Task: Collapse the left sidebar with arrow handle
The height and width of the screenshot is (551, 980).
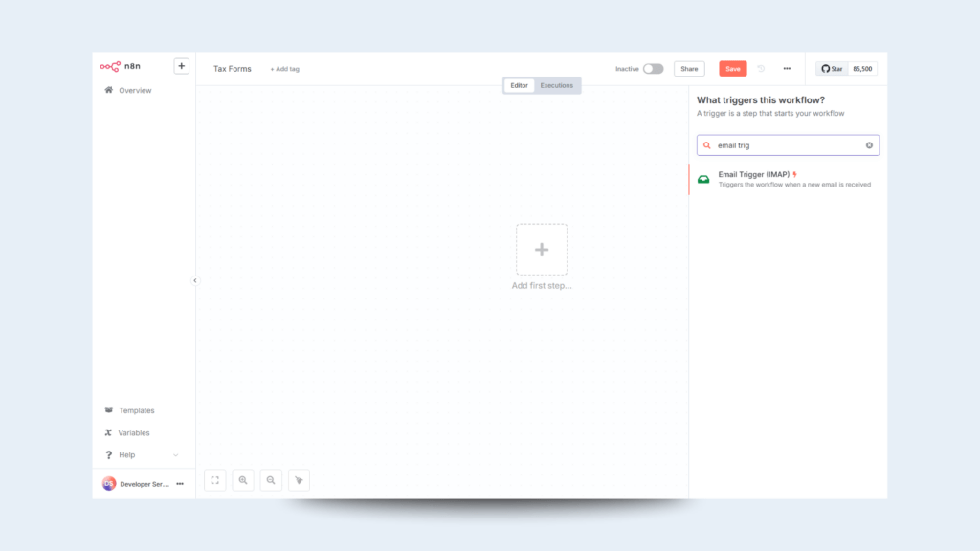Action: point(195,280)
